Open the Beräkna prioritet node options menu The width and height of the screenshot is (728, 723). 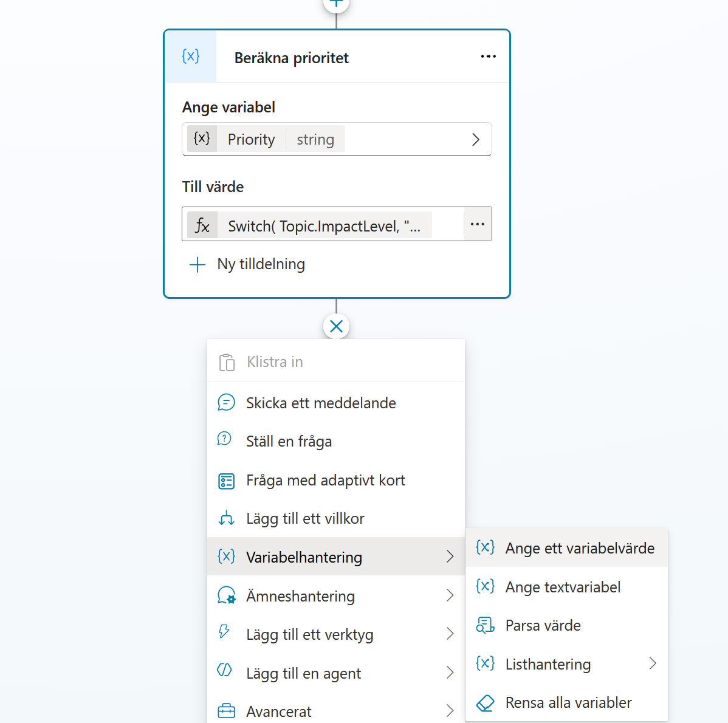coord(488,57)
